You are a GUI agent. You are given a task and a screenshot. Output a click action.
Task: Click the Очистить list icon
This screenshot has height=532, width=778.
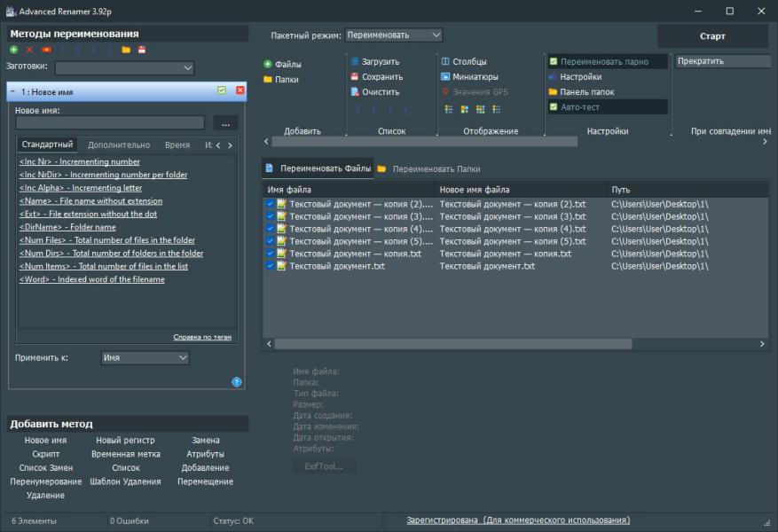point(355,91)
